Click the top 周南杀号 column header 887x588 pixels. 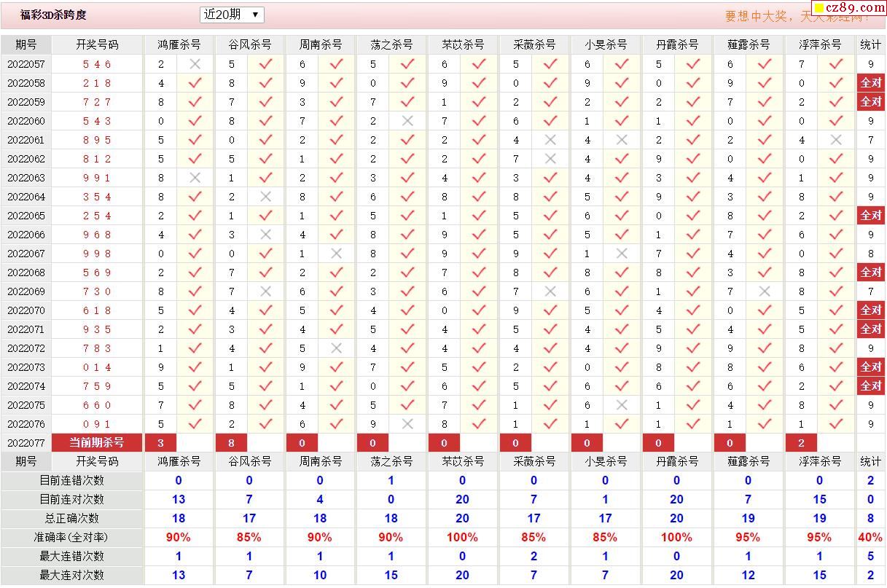click(320, 44)
